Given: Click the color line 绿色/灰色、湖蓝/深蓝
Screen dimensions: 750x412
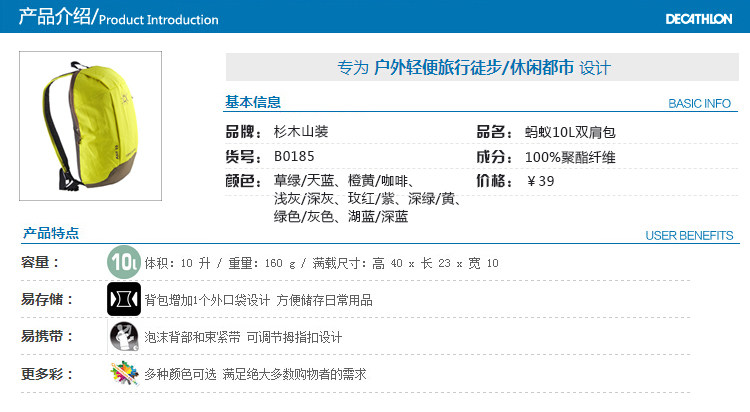Looking at the screenshot, I should 341,217.
